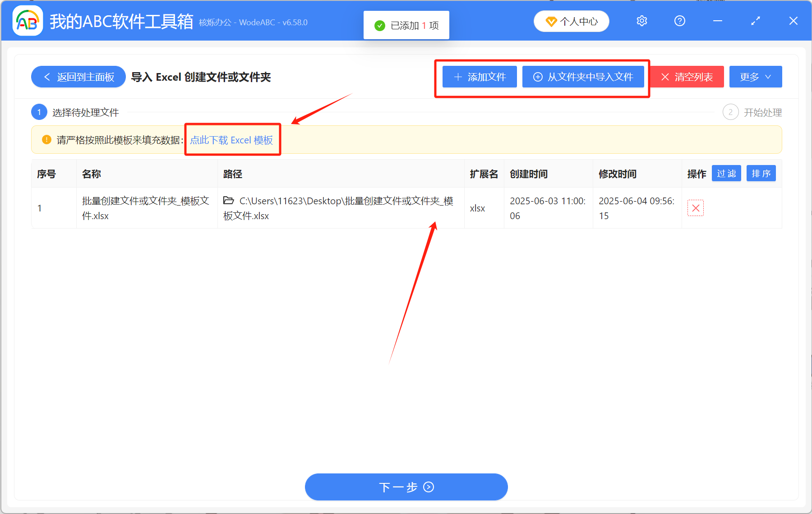Click the 个人中心 crown icon
The height and width of the screenshot is (514, 812).
(x=551, y=21)
